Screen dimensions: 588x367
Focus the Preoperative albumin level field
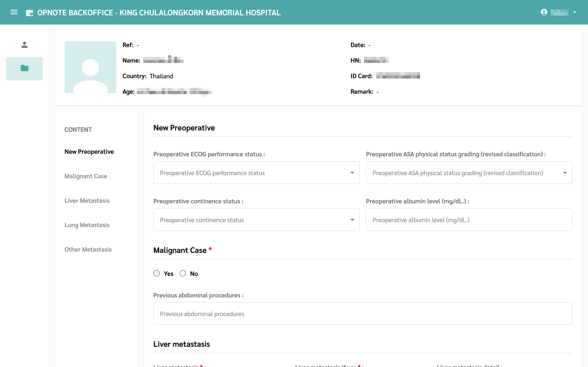click(469, 220)
